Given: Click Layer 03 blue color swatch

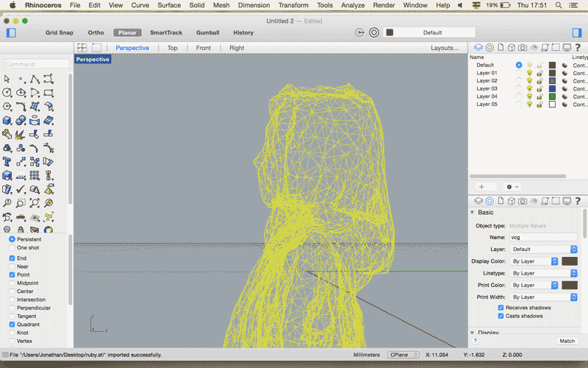Looking at the screenshot, I should (552, 88).
